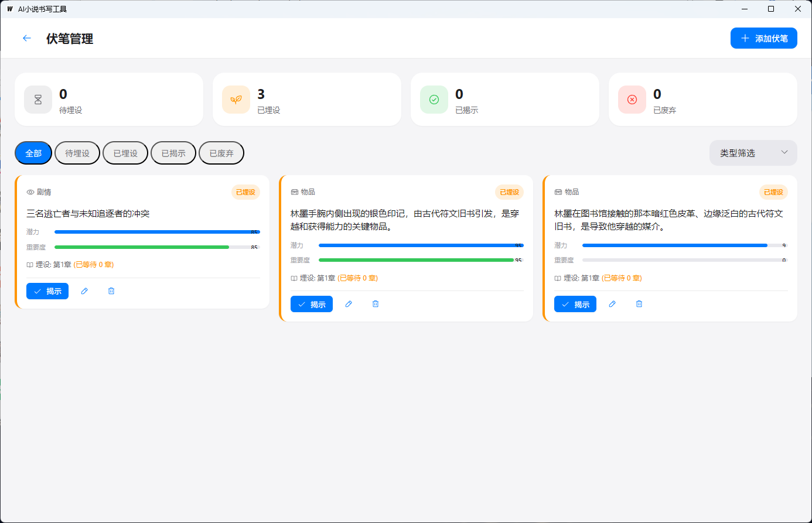This screenshot has width=812, height=523.
Task: Edit the 古代符文旧书 foreshadowing card
Action: click(x=612, y=304)
